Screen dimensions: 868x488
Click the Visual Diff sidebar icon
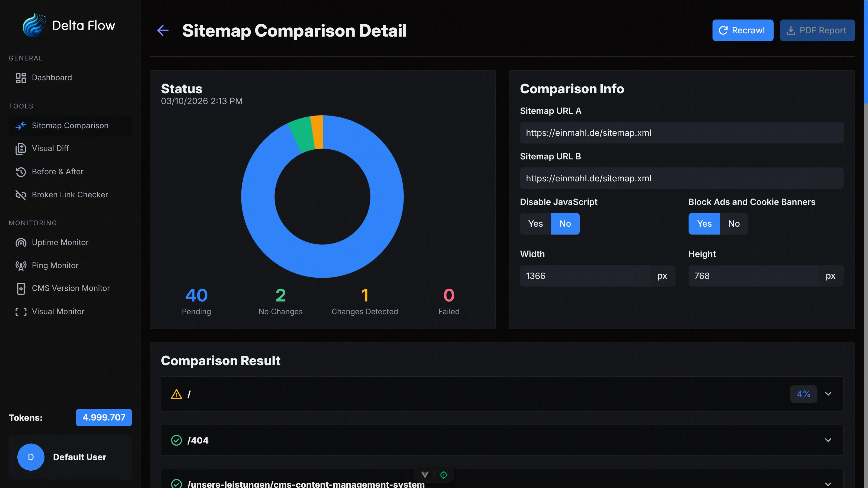pos(21,149)
